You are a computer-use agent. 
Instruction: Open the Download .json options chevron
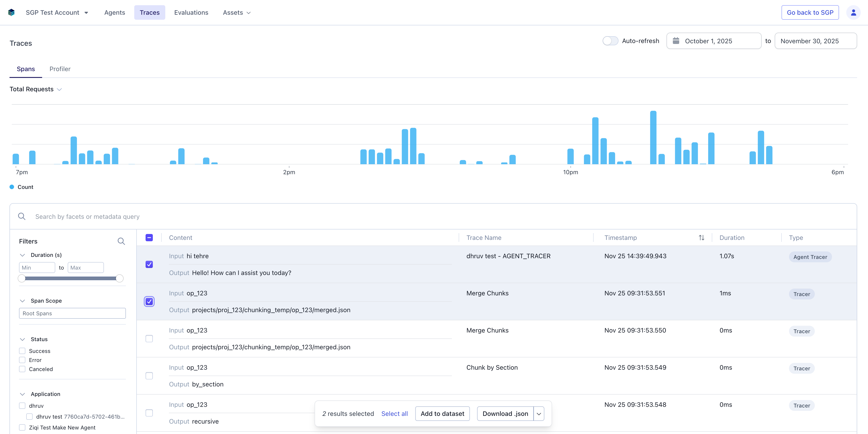tap(538, 413)
